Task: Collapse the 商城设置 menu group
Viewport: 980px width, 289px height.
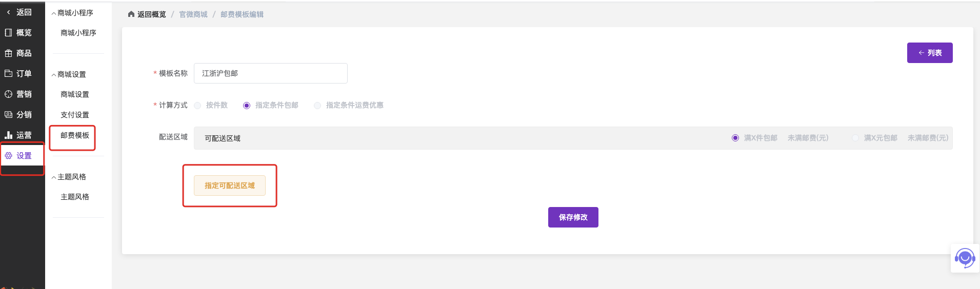Action: (54, 75)
